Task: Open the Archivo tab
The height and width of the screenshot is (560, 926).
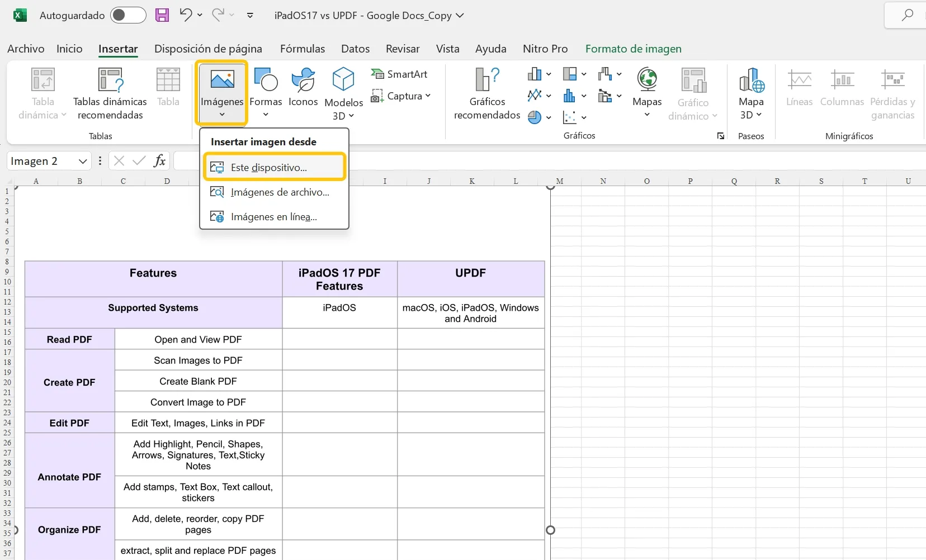Action: click(x=26, y=49)
